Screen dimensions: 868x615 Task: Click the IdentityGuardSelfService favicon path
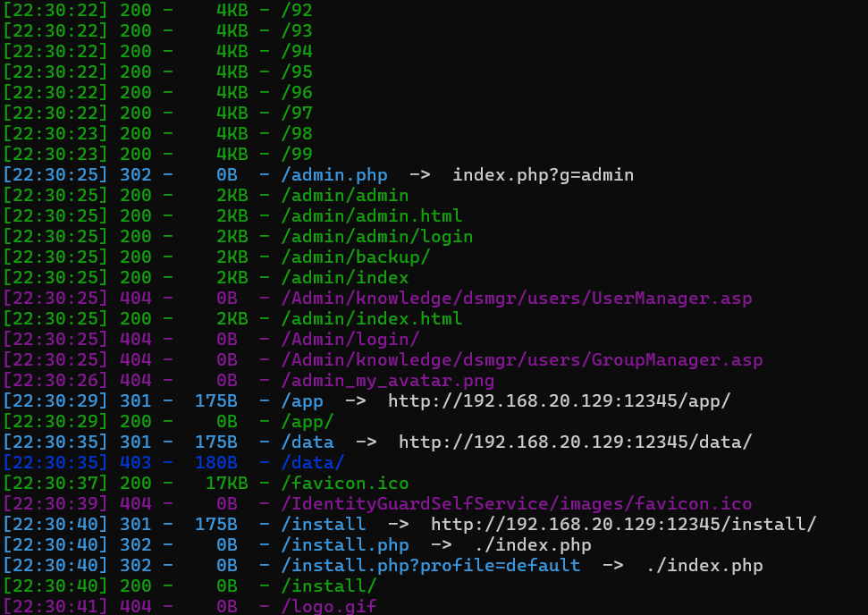(x=517, y=504)
